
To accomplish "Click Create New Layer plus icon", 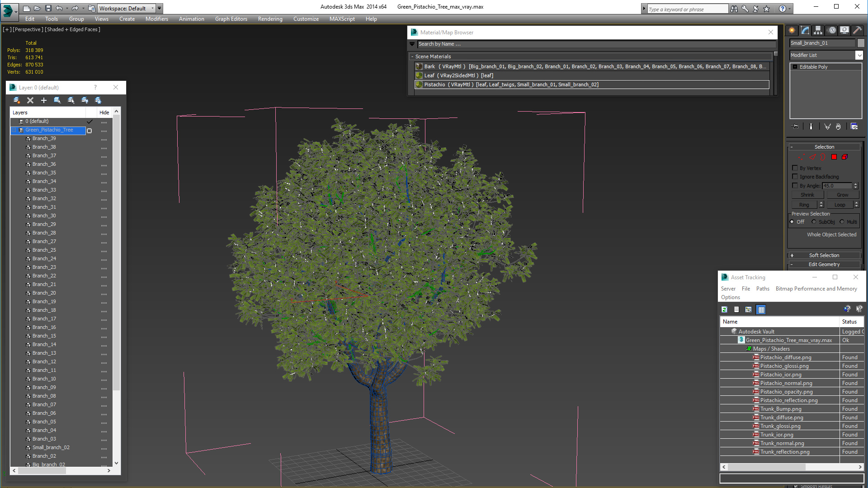I will (x=44, y=100).
